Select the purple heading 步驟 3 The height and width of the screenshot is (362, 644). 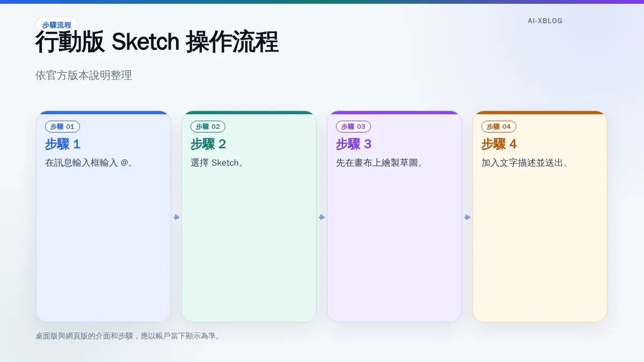354,144
